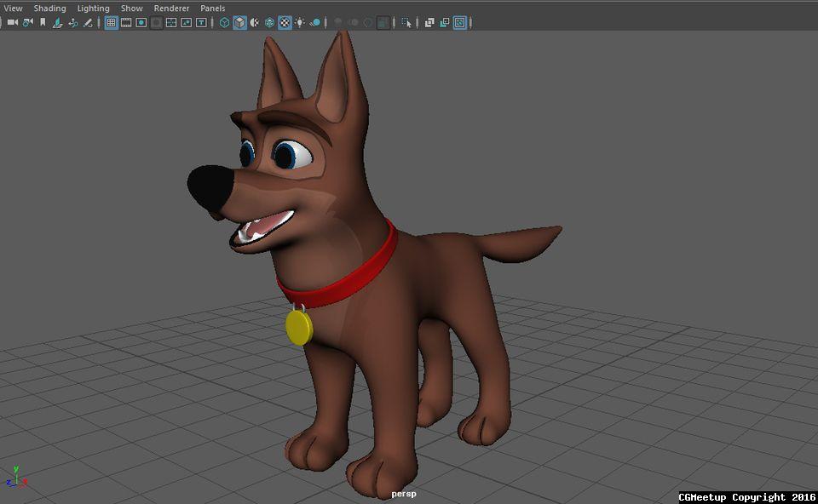Open the Panels menu
Viewport: 818px width, 504px height.
point(212,9)
